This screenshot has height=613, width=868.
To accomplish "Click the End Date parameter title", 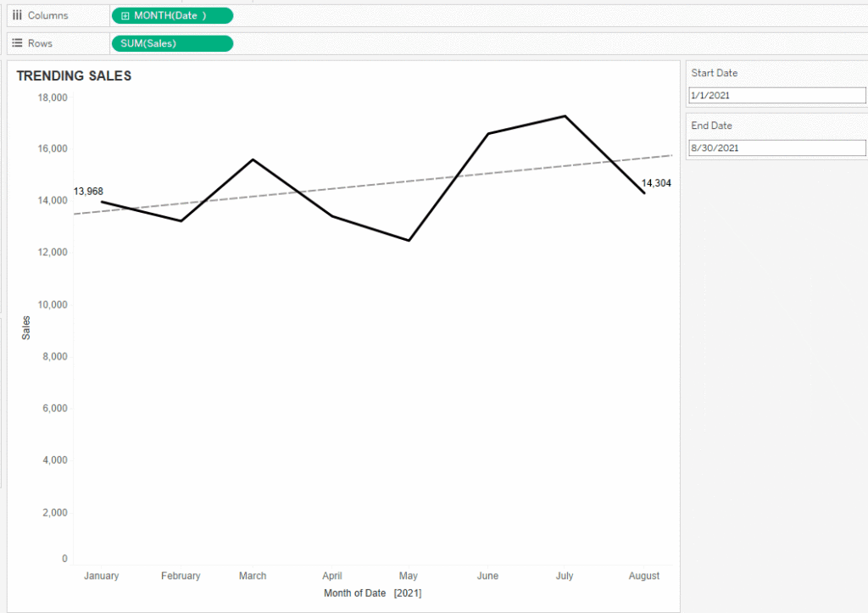I will click(711, 125).
